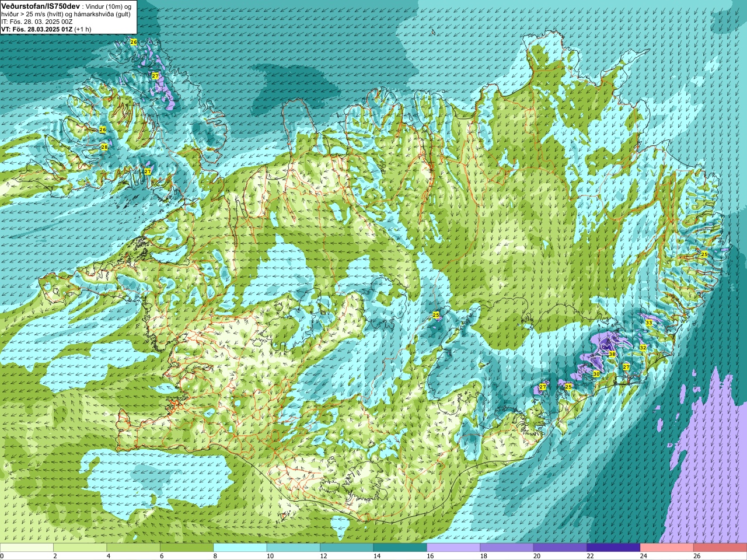Click the legend scale number 6

coord(162,556)
